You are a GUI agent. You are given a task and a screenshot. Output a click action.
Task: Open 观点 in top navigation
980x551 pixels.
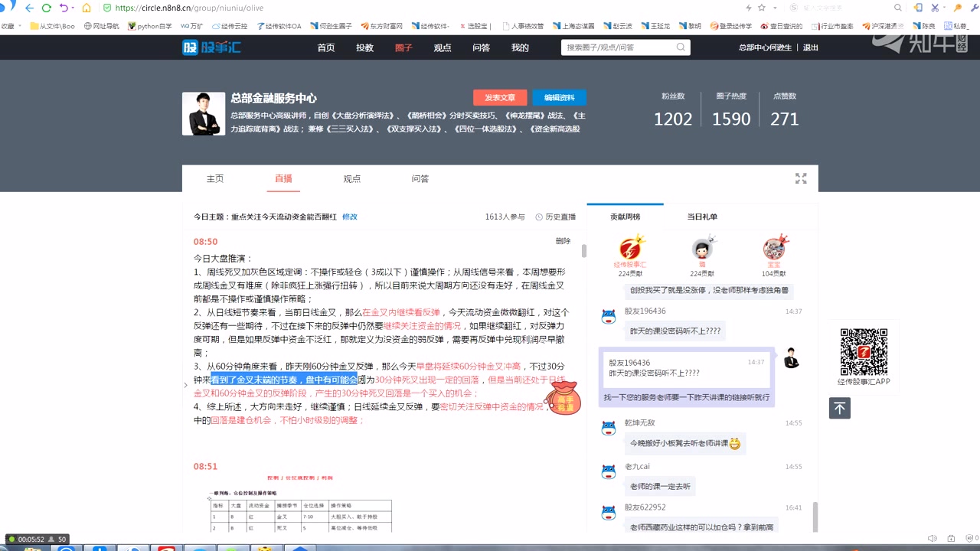click(443, 47)
